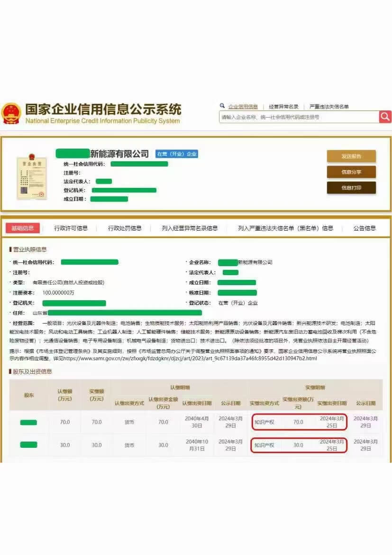
Task: Click 2040年10月31日 subscription date cell
Action: pos(197,445)
